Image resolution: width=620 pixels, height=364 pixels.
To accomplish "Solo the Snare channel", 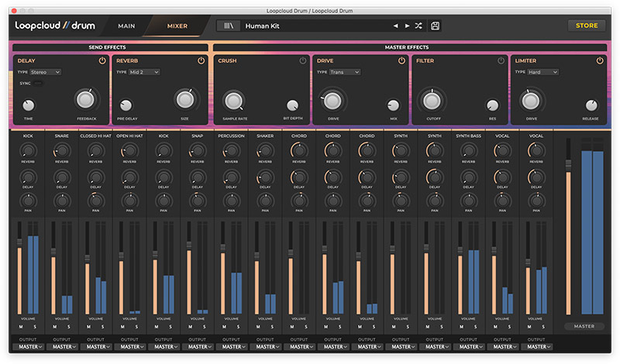I will [x=68, y=327].
